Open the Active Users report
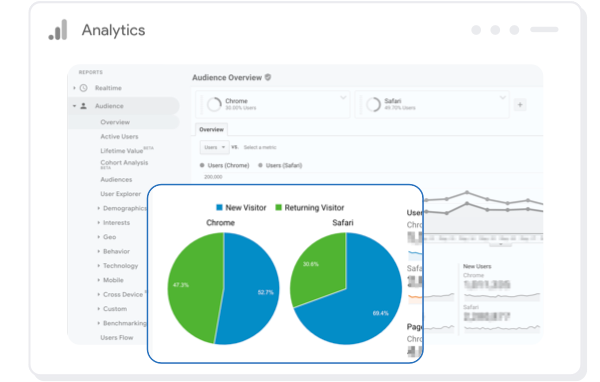 (x=119, y=137)
